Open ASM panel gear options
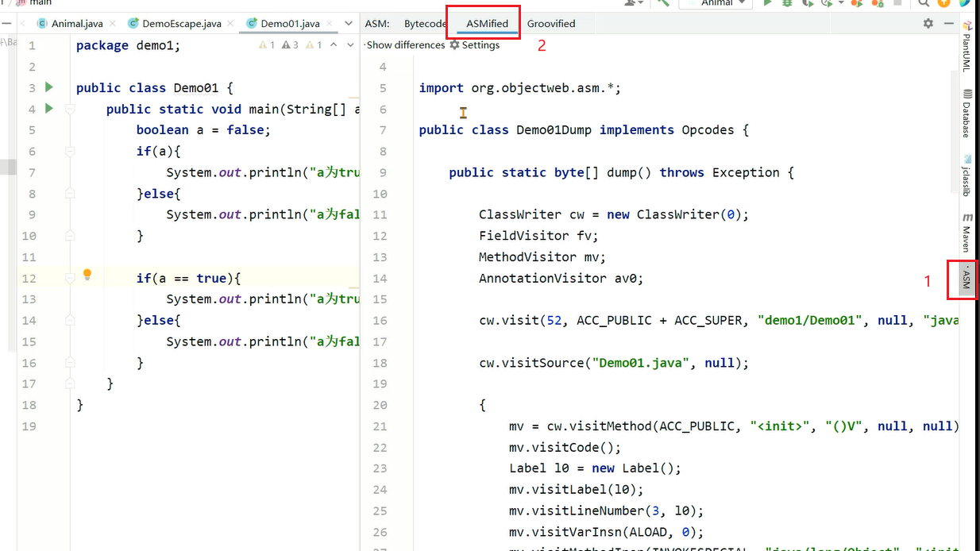 (x=928, y=24)
